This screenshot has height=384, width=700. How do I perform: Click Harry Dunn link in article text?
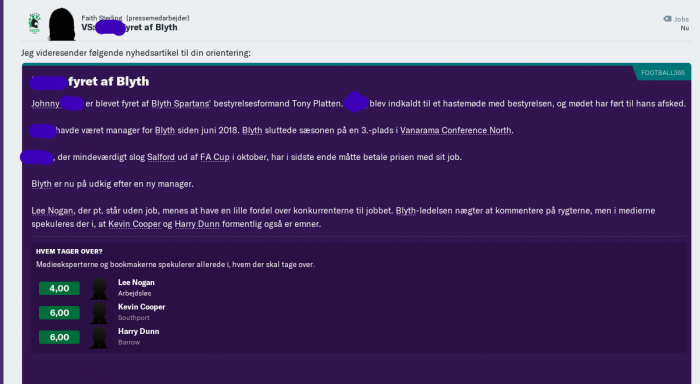(197, 224)
